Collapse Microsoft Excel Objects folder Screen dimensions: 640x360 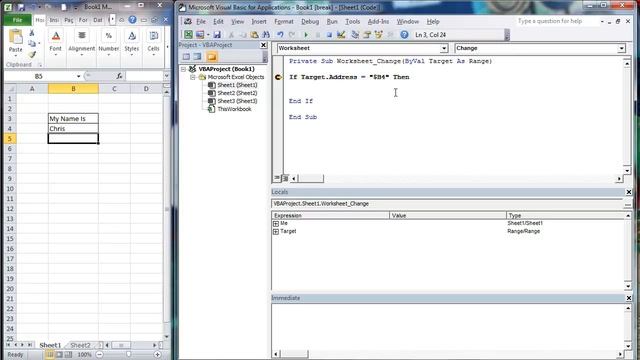193,77
